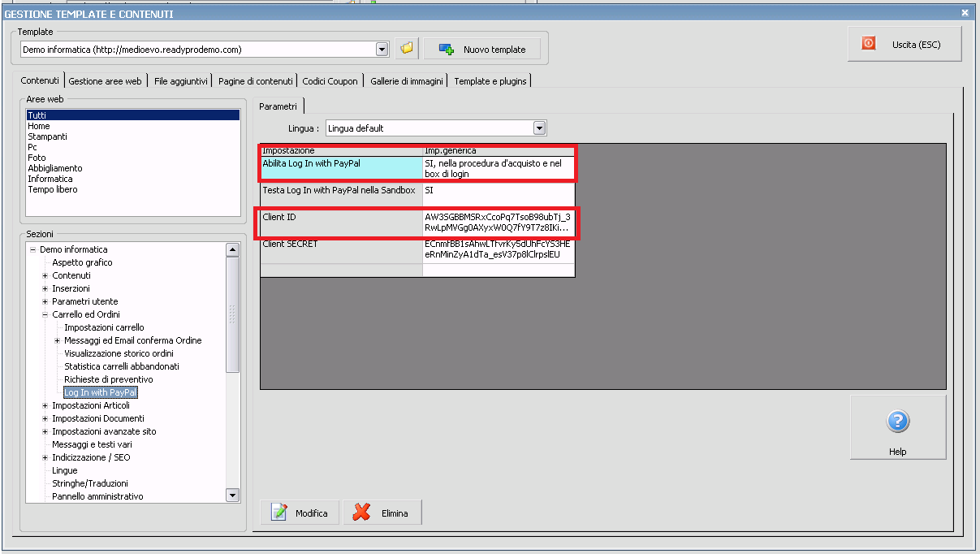Screen dimensions: 980x554
Task: Switch to Template e plugins tab
Action: click(490, 81)
